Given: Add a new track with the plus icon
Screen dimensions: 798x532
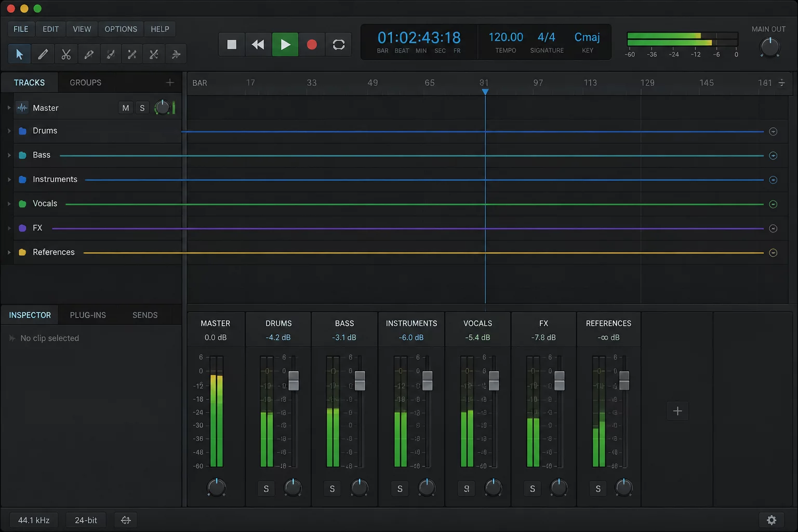Looking at the screenshot, I should [170, 83].
